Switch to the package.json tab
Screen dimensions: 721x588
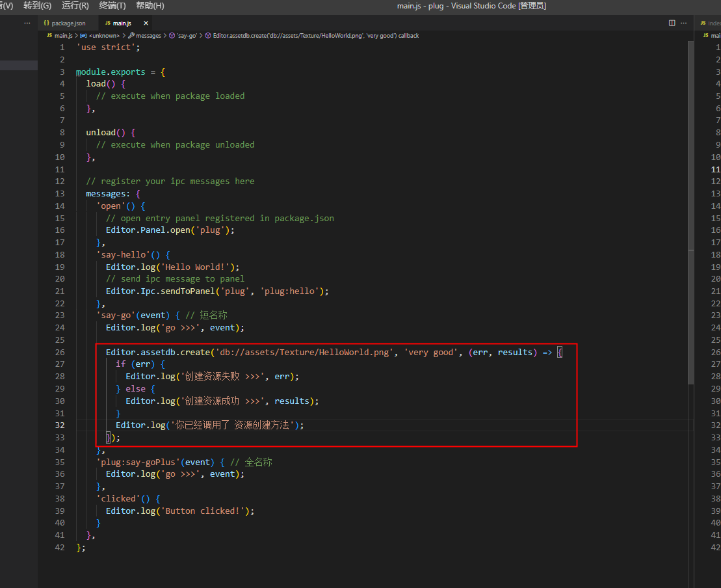[68, 23]
